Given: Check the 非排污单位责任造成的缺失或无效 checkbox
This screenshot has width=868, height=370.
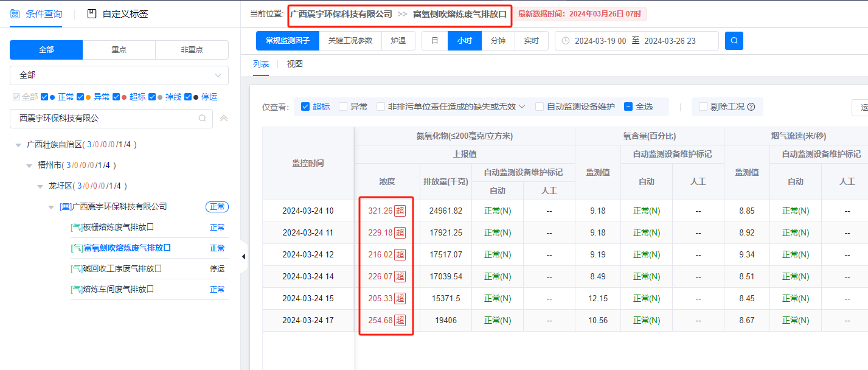Looking at the screenshot, I should point(381,106).
